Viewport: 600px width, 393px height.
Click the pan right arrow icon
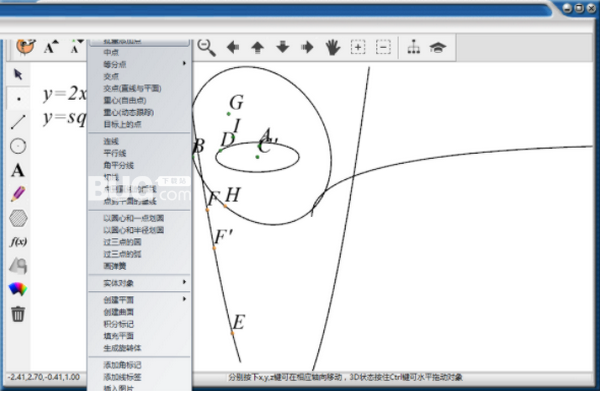pyautogui.click(x=307, y=47)
